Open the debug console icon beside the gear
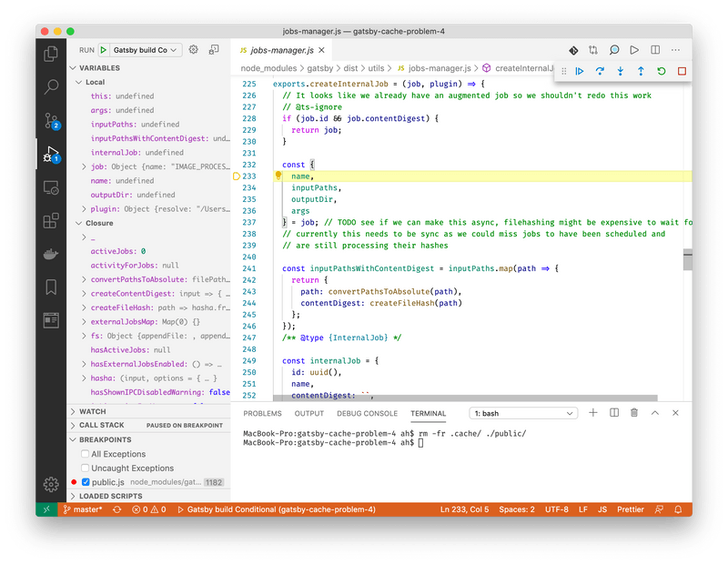This screenshot has height=564, width=728. tap(214, 50)
